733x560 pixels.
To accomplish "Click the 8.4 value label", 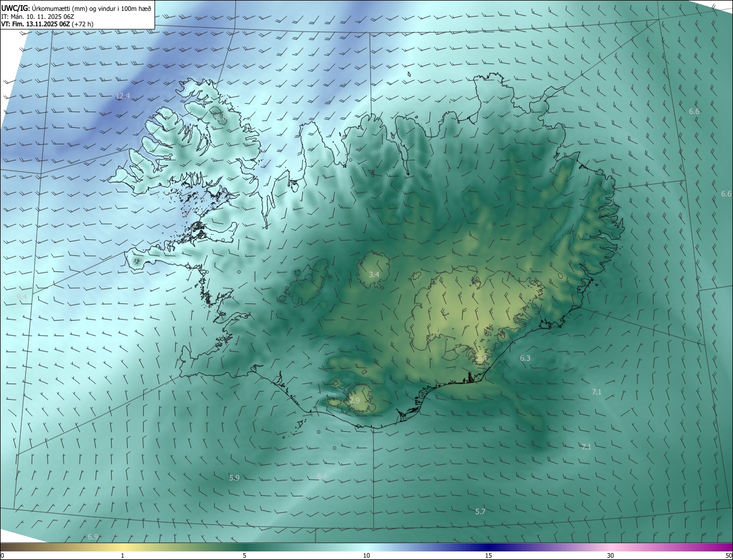I will pyautogui.click(x=322, y=476).
